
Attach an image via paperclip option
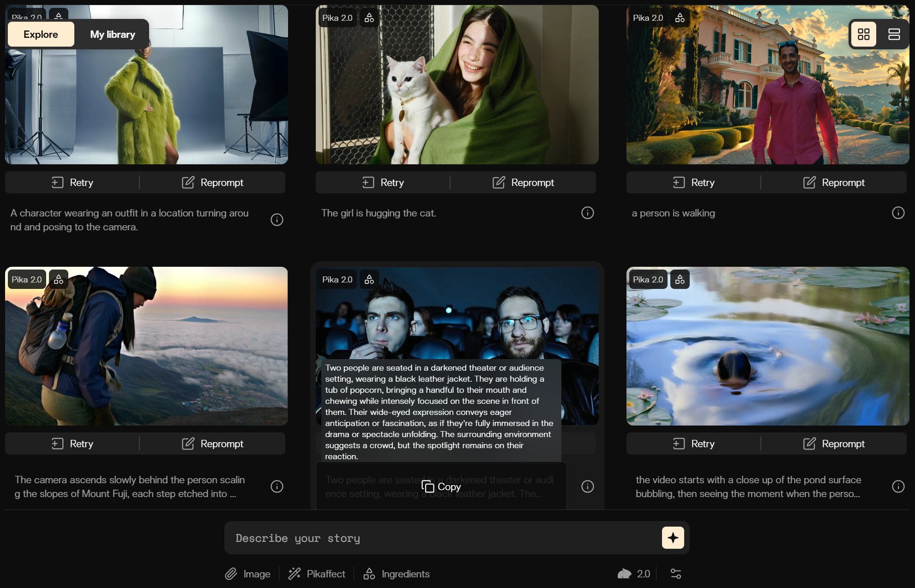[x=248, y=574]
